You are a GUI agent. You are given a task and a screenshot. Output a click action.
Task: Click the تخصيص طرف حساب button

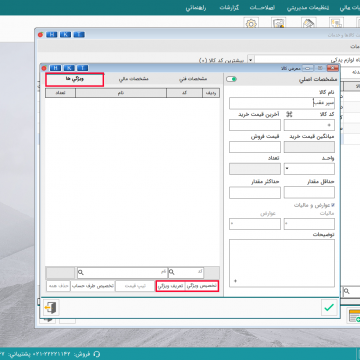[93, 286]
